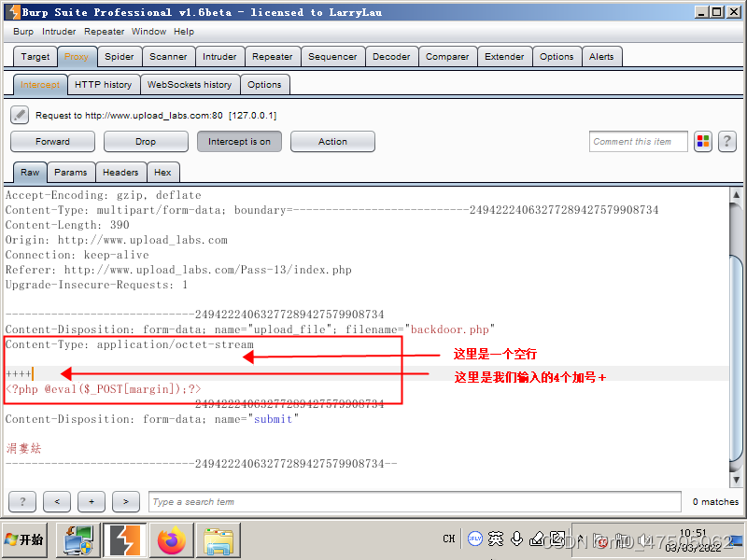Launch Firefox from the taskbar

172,540
